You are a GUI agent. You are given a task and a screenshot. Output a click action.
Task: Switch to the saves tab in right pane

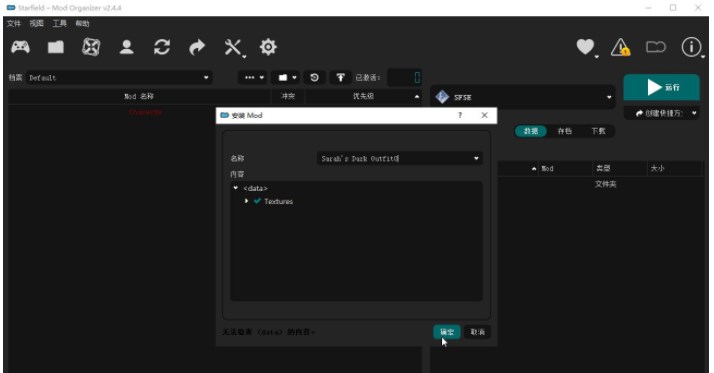(565, 131)
